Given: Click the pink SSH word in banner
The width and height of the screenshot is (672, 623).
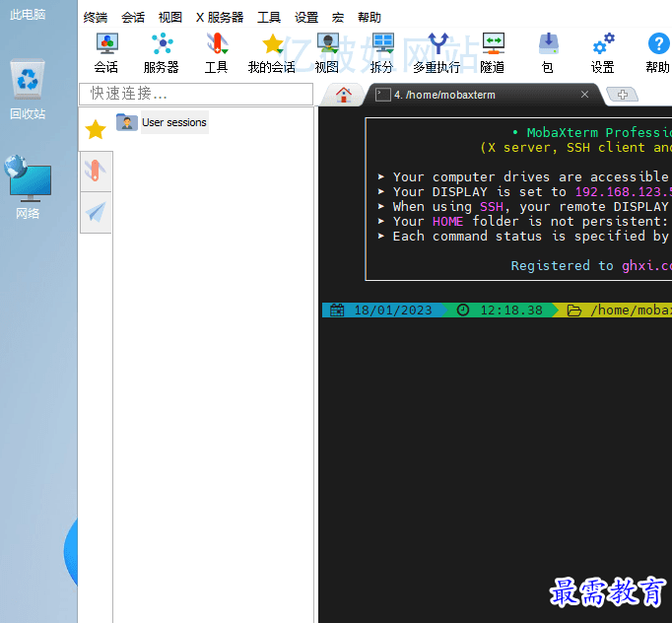Looking at the screenshot, I should [x=491, y=207].
